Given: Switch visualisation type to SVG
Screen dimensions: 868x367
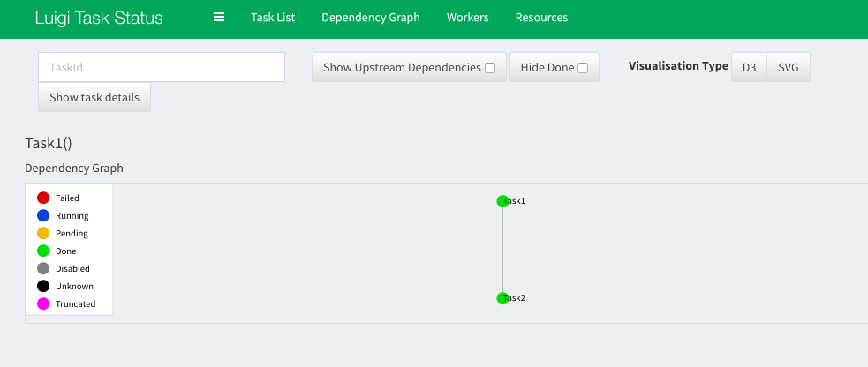Looking at the screenshot, I should pyautogui.click(x=789, y=67).
